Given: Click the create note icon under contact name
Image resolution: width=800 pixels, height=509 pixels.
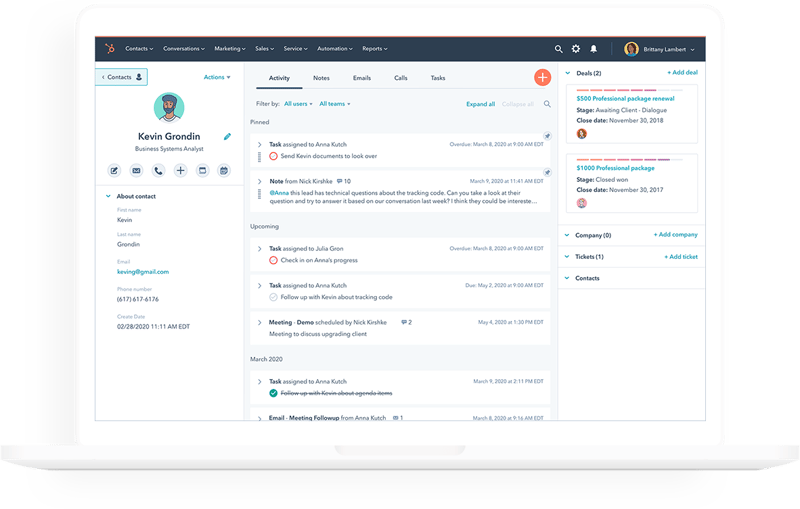Looking at the screenshot, I should click(x=114, y=171).
